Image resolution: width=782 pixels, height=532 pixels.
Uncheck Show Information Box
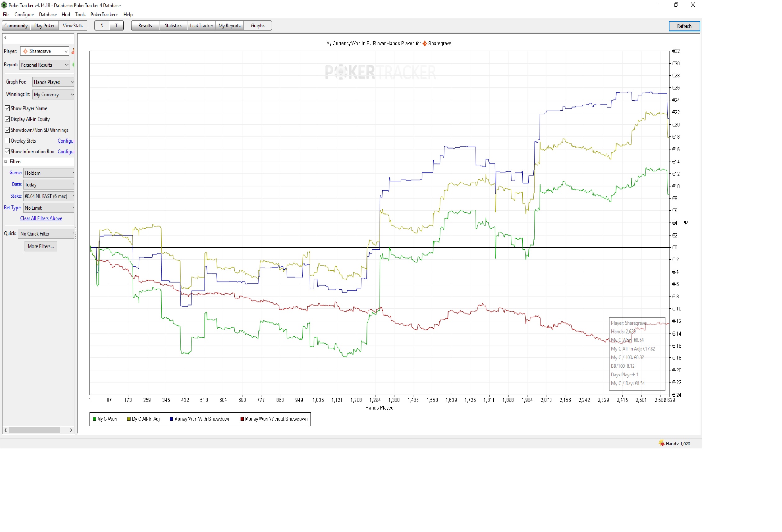tap(7, 151)
